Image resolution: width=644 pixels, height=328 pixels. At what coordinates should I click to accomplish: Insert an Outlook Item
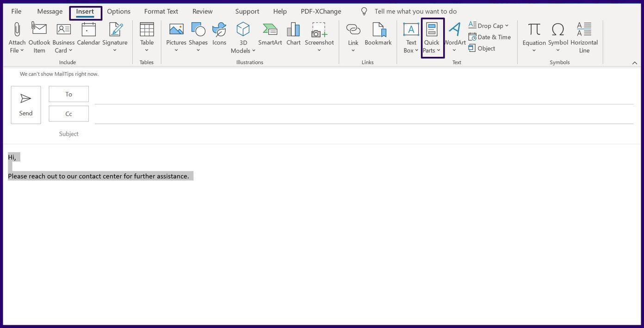tap(39, 37)
